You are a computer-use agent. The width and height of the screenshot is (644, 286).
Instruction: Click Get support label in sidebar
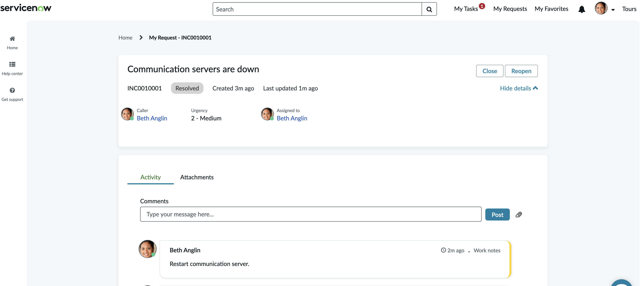tap(12, 99)
